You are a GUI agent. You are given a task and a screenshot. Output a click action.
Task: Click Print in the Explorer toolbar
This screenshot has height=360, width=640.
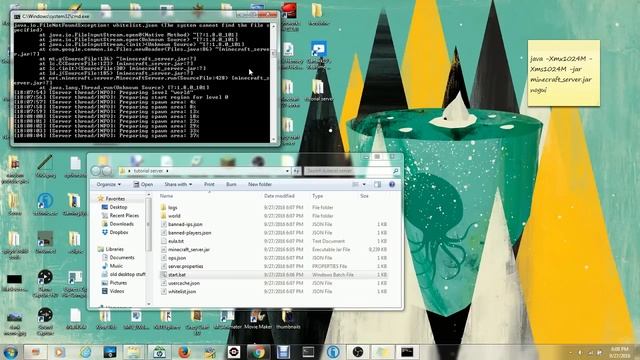tap(209, 184)
